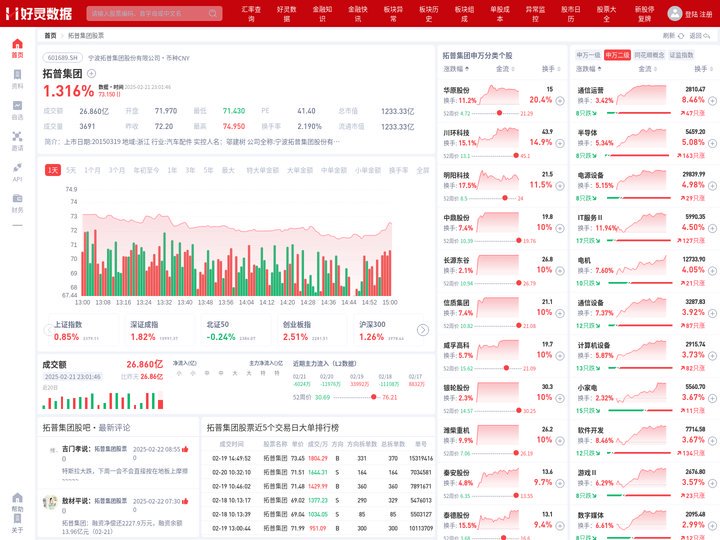Image resolution: width=720 pixels, height=540 pixels.
Task: Click the stock search input field
Action: tap(154, 13)
